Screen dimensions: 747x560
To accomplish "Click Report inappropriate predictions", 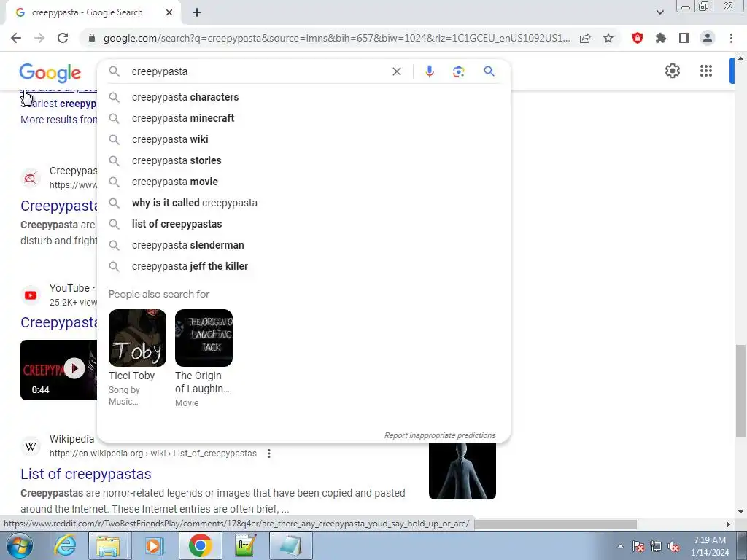I will coord(440,435).
